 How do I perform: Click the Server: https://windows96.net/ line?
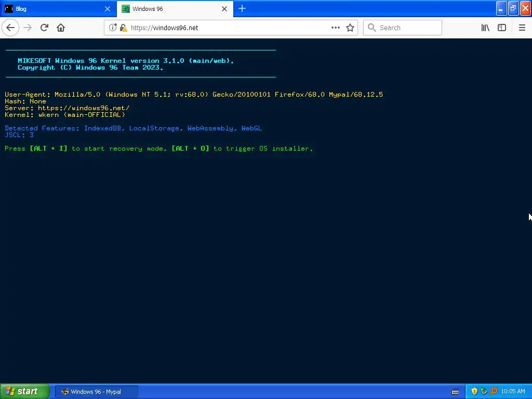(67, 108)
